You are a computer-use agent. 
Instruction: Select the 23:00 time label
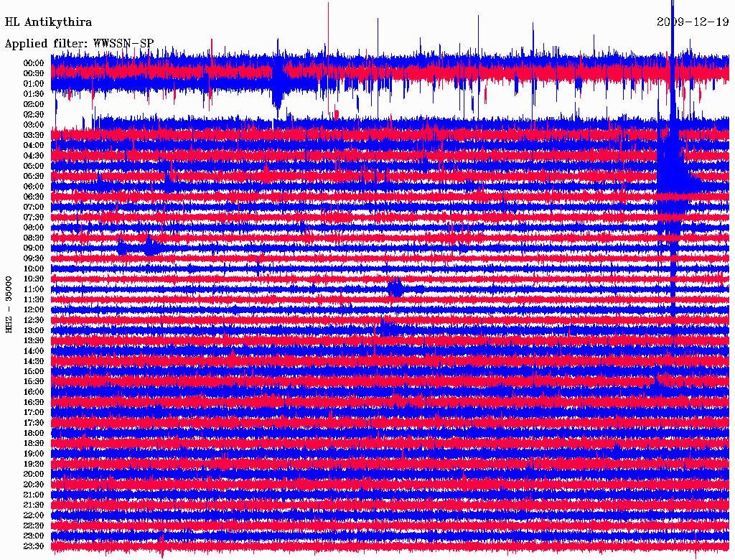pos(34,536)
